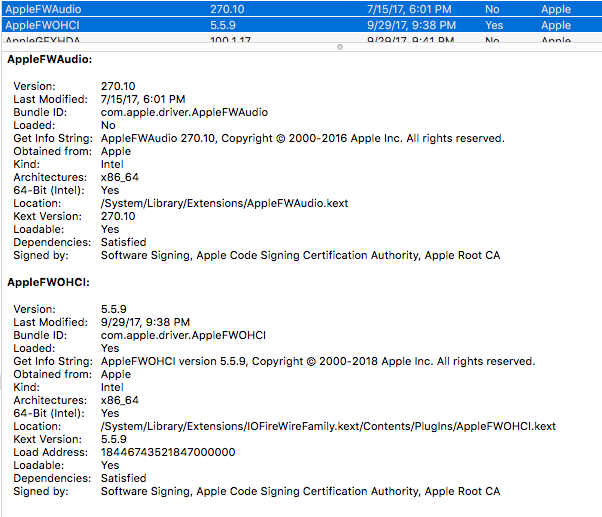Click AppleFWAudio 270.10 copyright info string
602x517 pixels.
[303, 138]
